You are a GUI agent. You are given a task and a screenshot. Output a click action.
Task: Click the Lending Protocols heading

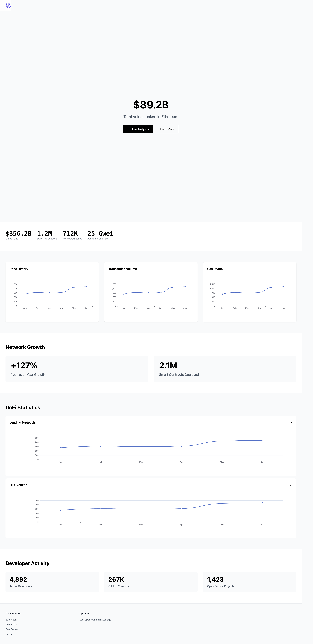(x=22, y=423)
